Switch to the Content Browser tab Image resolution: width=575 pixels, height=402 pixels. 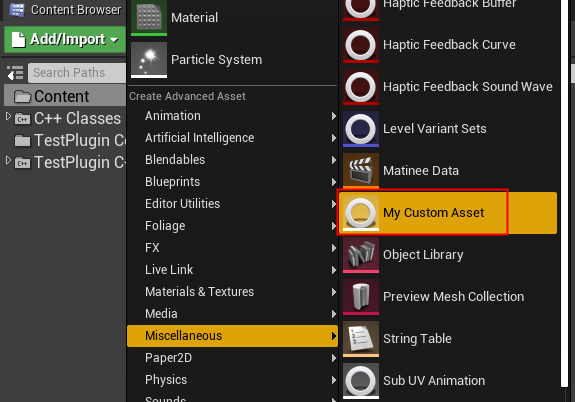(65, 10)
